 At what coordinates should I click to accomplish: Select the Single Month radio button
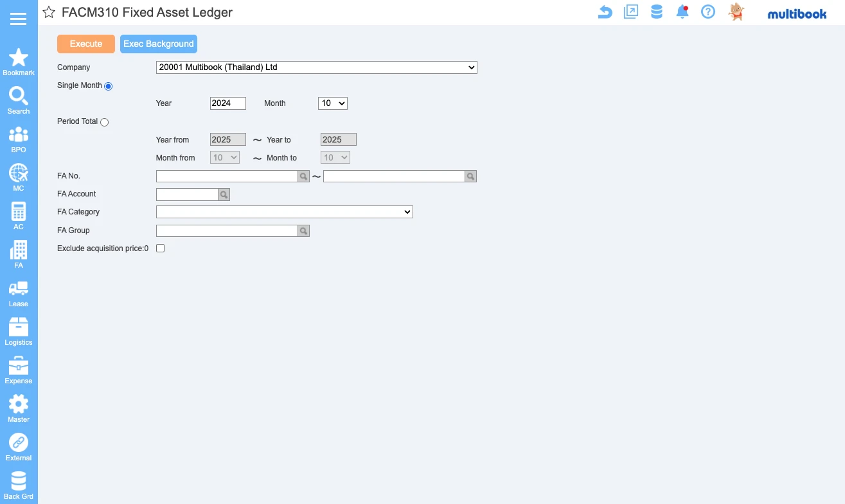[108, 87]
